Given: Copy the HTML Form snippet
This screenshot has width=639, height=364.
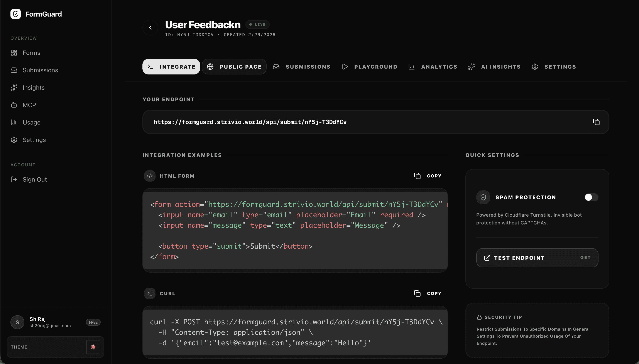Looking at the screenshot, I should pos(428,176).
